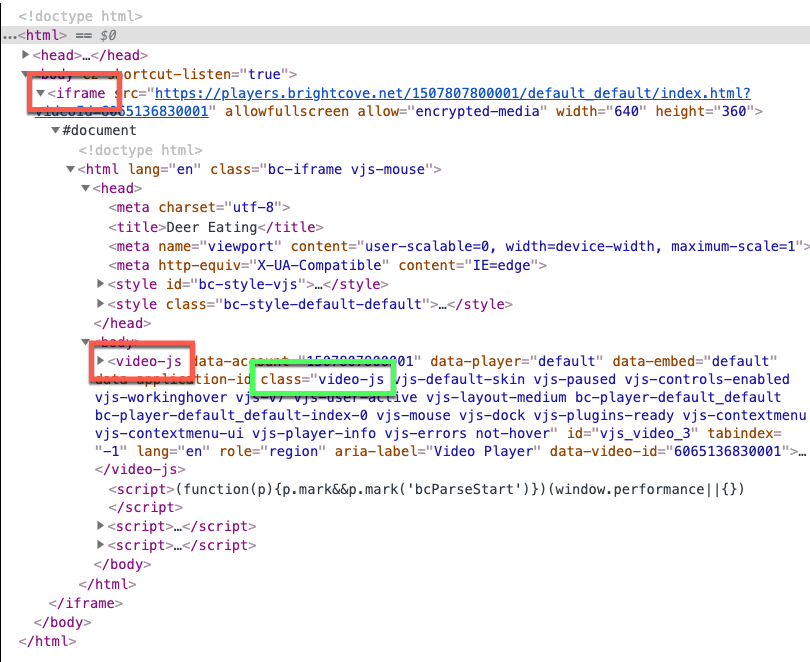810x662 pixels.
Task: Collapse the html lang="en" element
Action: [x=70, y=169]
